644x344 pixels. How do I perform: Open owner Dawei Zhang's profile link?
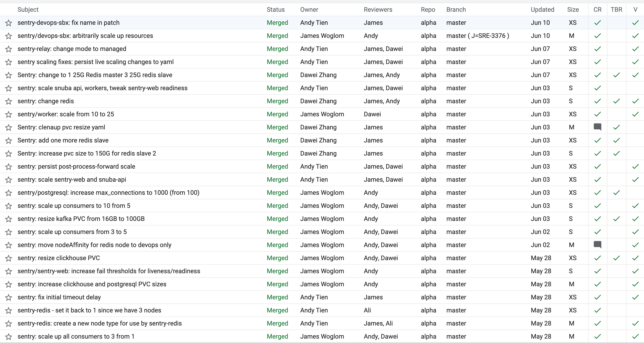318,75
